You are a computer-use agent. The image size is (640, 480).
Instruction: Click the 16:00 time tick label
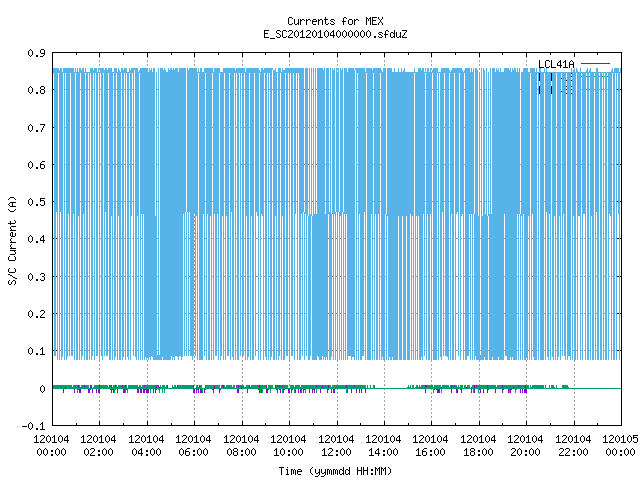[430, 452]
